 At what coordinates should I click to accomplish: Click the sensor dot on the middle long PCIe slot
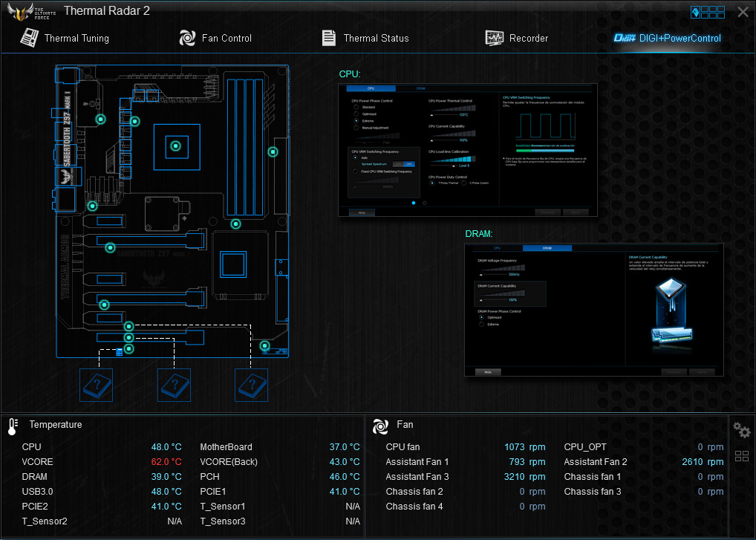104,305
